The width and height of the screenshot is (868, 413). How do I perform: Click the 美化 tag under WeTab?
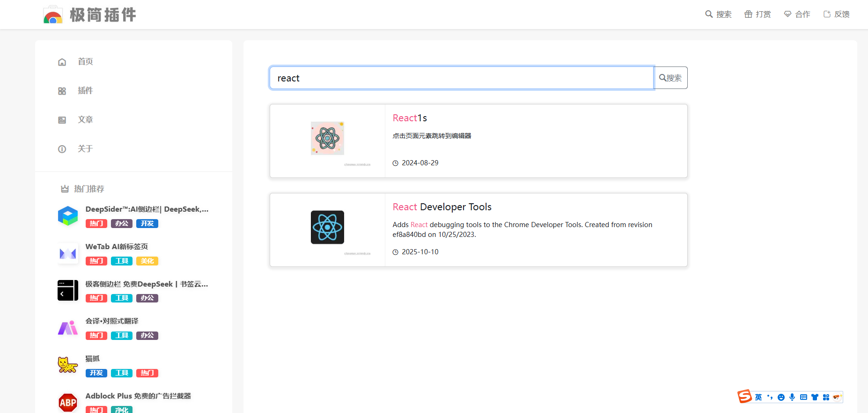coord(147,261)
